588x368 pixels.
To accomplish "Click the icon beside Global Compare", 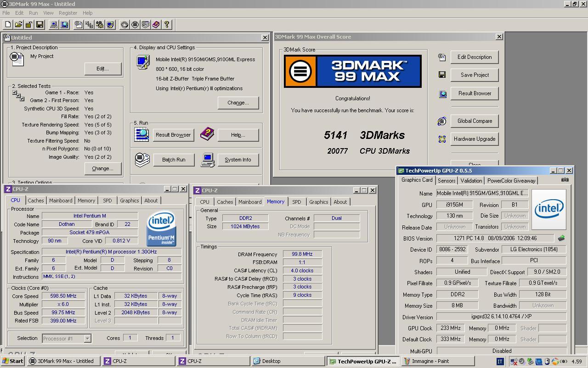I will 442,121.
